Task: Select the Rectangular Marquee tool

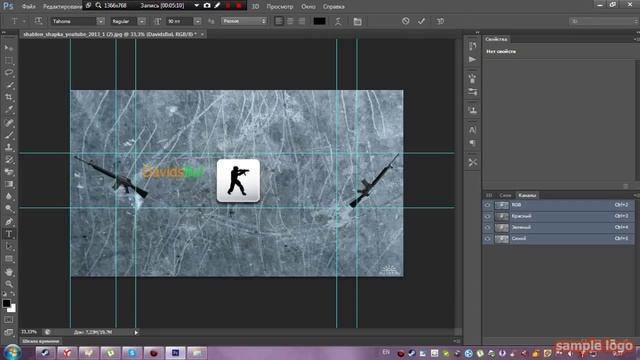Action: (9, 60)
